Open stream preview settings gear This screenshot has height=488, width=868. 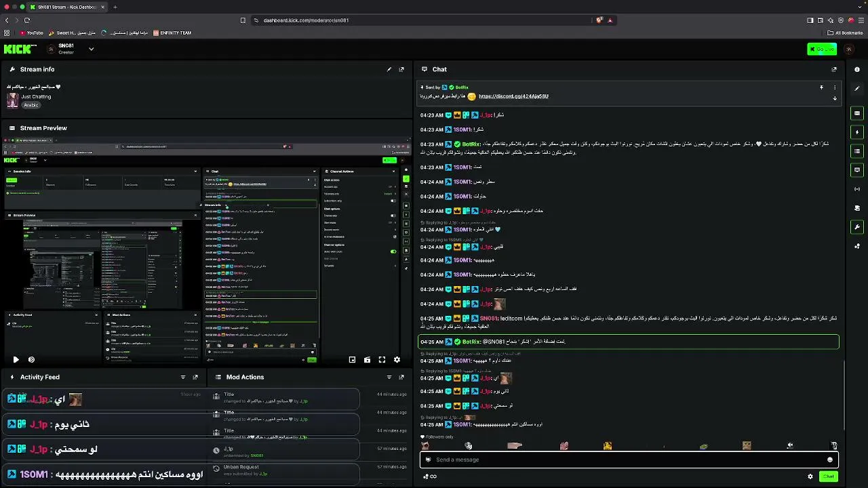click(397, 360)
